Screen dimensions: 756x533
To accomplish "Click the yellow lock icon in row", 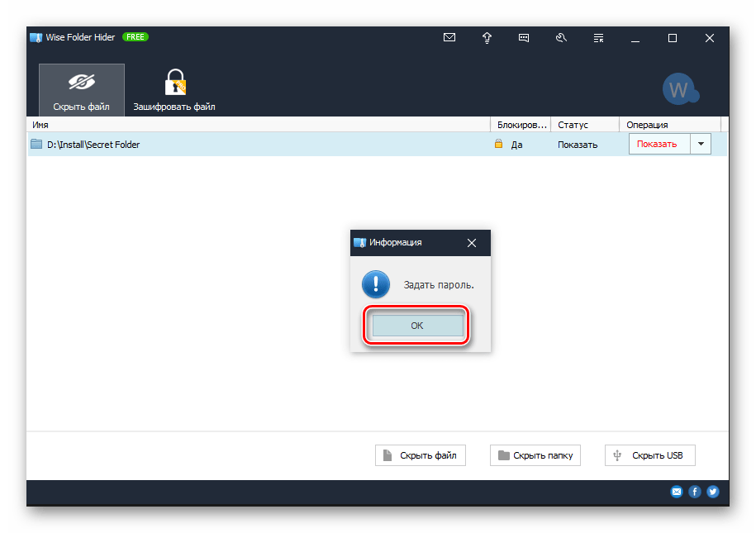I will point(498,144).
